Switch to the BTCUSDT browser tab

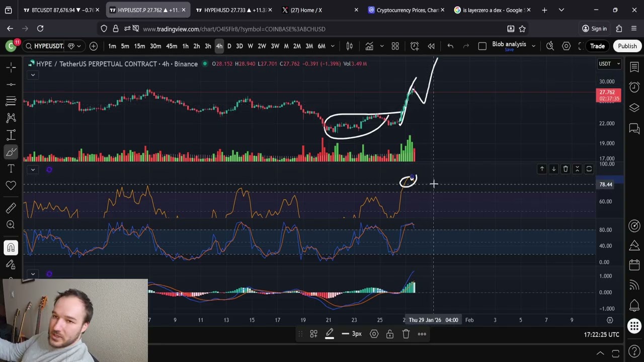click(x=61, y=10)
